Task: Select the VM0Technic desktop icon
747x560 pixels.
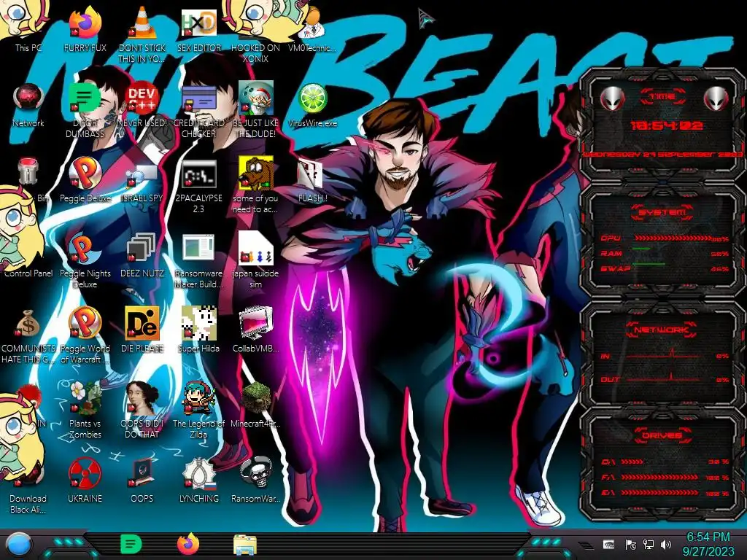Action: [x=312, y=28]
